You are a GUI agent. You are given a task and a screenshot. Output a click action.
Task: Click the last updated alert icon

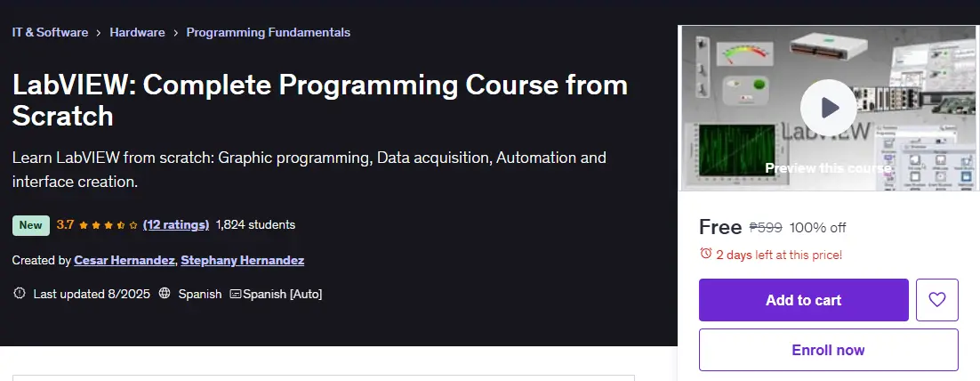pos(20,293)
